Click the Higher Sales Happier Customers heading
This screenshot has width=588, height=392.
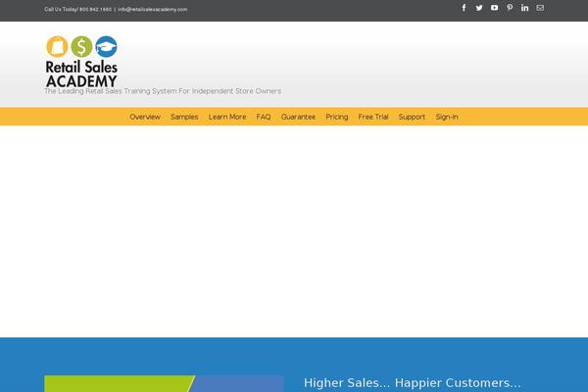click(x=413, y=383)
